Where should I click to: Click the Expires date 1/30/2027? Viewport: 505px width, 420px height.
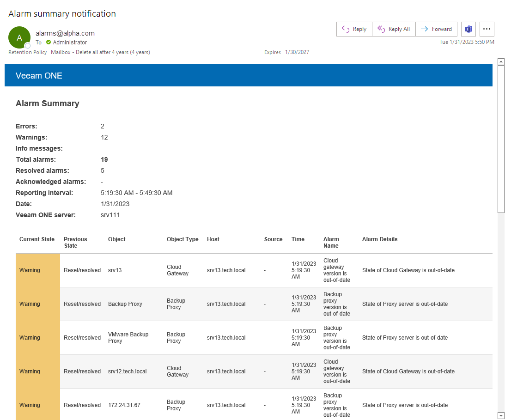(x=297, y=52)
